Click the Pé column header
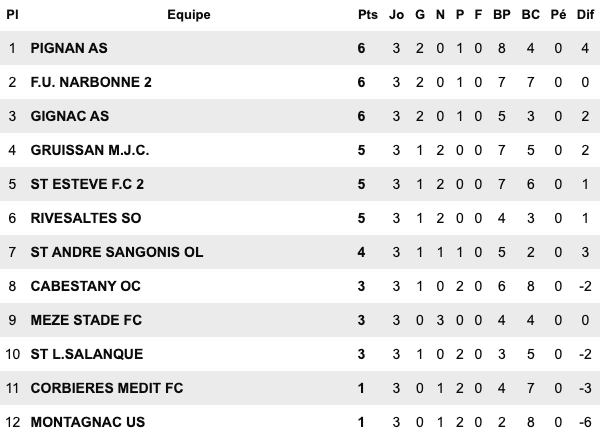601x439 pixels. pyautogui.click(x=558, y=15)
